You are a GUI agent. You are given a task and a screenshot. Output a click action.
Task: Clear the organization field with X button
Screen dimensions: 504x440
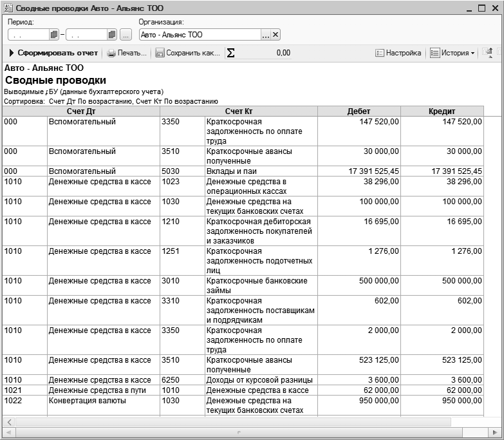275,35
